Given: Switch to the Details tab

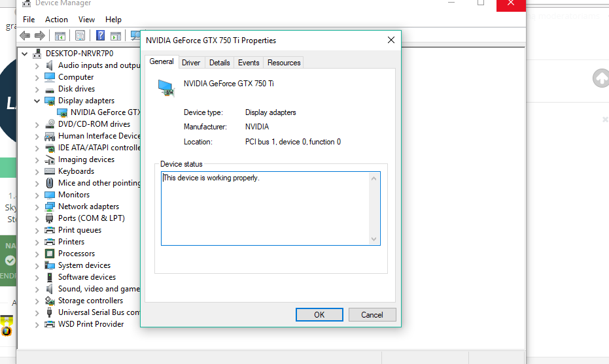Looking at the screenshot, I should point(219,63).
